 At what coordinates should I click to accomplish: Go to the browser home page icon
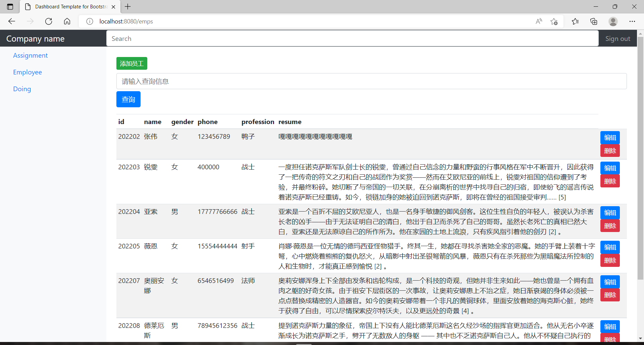click(x=67, y=21)
